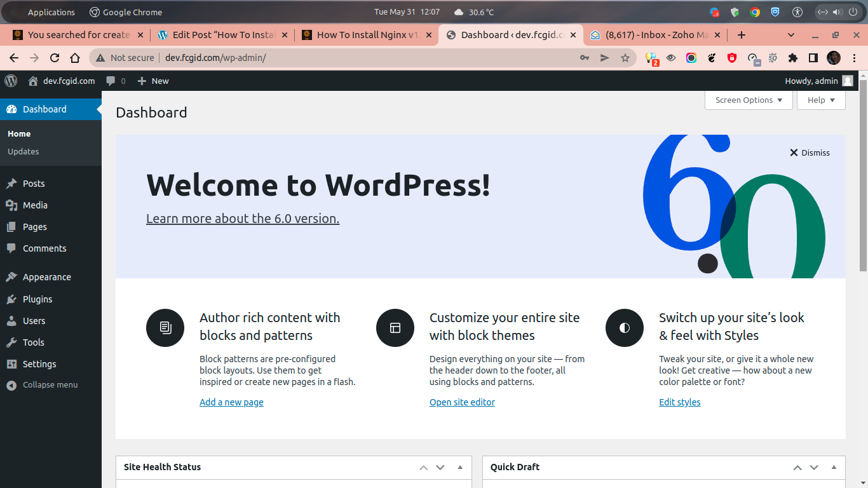This screenshot has width=868, height=488.
Task: Click the block themes layout circle icon
Action: tap(395, 328)
